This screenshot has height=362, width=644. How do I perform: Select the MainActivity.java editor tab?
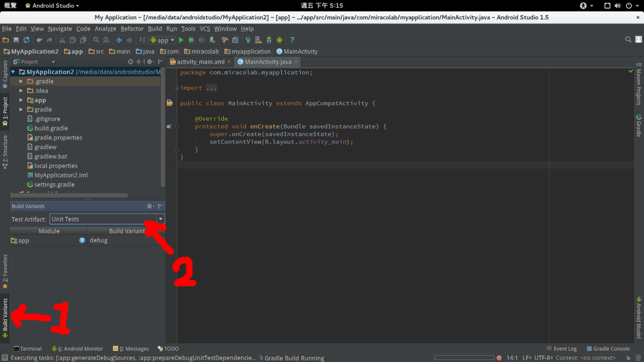pos(268,62)
